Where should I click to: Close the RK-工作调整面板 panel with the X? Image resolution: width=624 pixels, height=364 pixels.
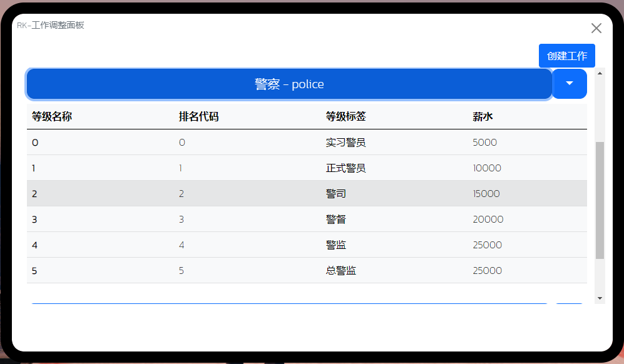click(x=596, y=28)
